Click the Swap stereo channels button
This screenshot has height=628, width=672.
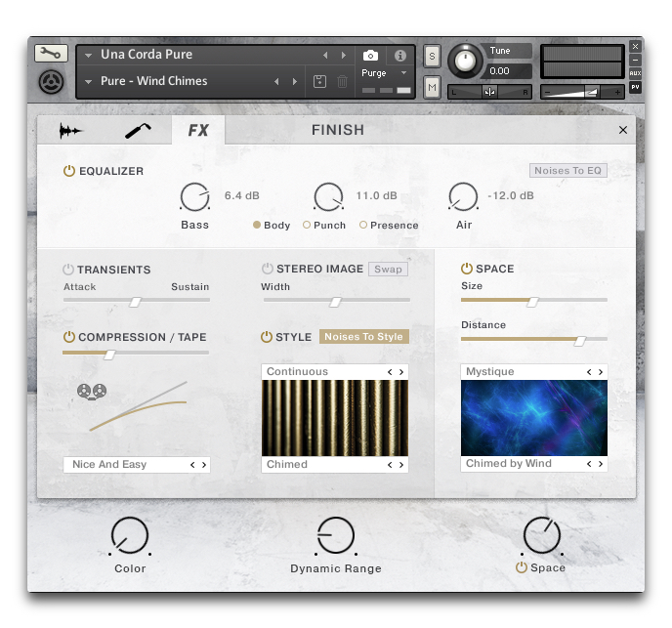(388, 270)
